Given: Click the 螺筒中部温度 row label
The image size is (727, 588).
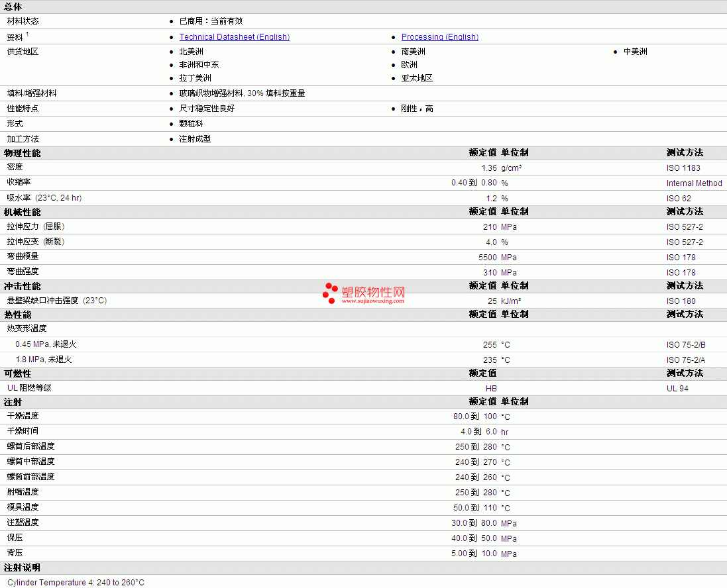Looking at the screenshot, I should [30, 462].
